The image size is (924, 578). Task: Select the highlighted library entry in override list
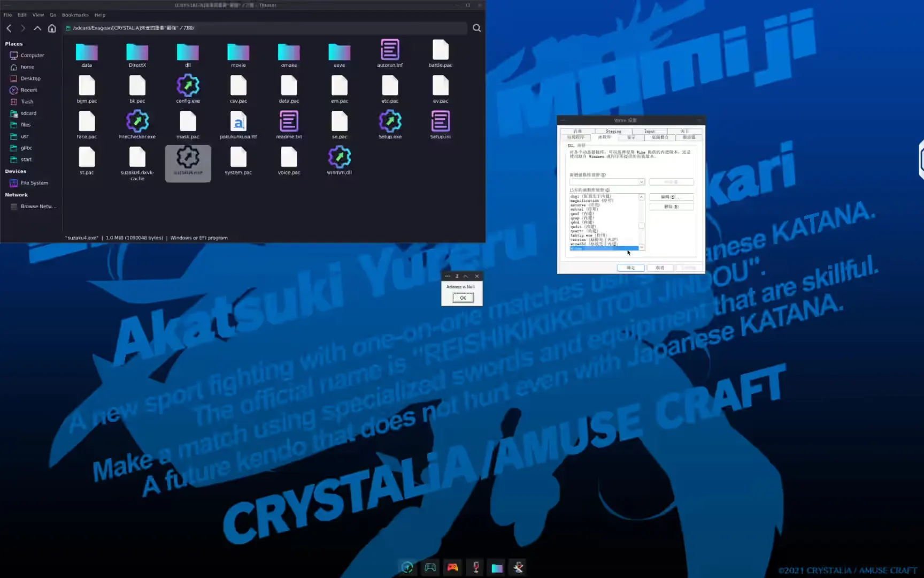click(x=604, y=248)
